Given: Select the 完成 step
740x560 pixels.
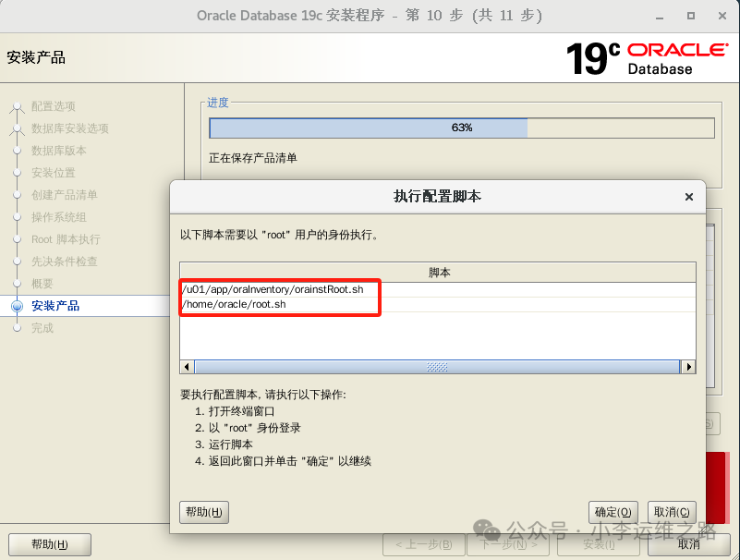Looking at the screenshot, I should 42,328.
